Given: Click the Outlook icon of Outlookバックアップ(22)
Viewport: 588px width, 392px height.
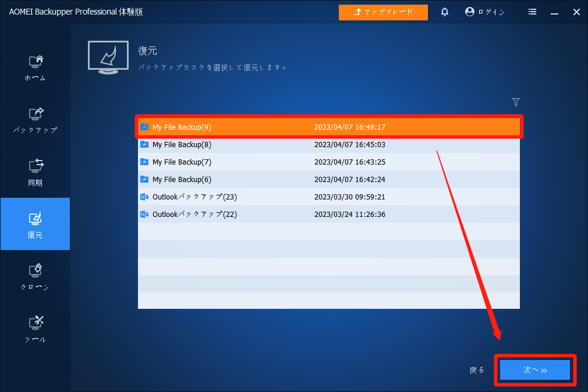Looking at the screenshot, I should [144, 215].
